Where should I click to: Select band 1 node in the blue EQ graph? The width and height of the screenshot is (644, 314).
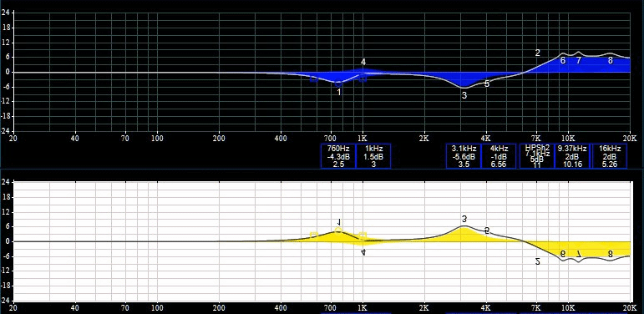339,93
